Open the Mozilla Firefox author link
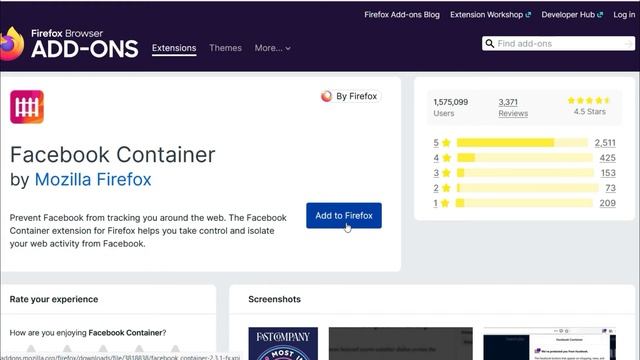640x360 pixels. coord(93,180)
